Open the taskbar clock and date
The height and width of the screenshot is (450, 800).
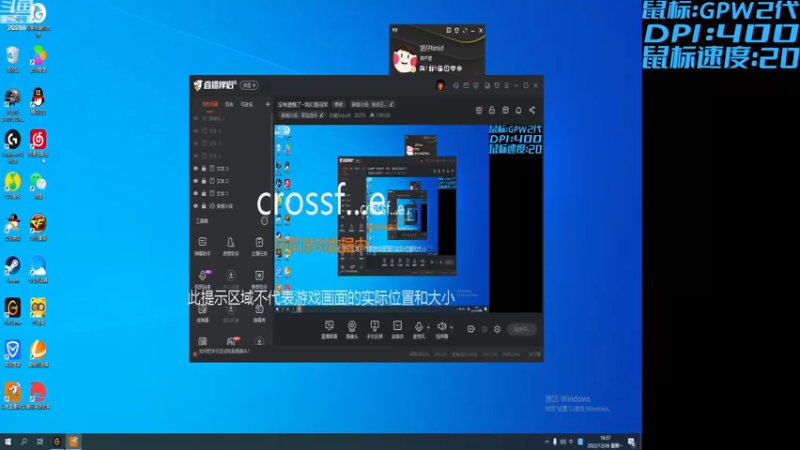click(605, 442)
